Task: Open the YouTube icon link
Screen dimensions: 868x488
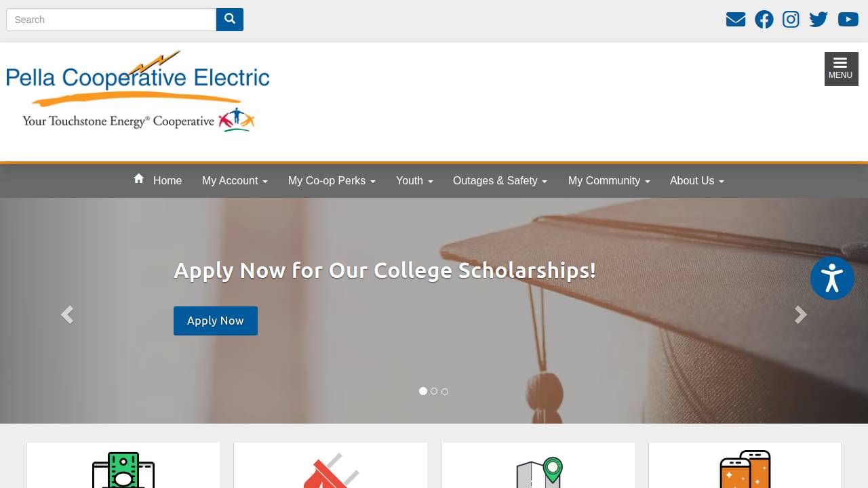Action: [x=848, y=19]
